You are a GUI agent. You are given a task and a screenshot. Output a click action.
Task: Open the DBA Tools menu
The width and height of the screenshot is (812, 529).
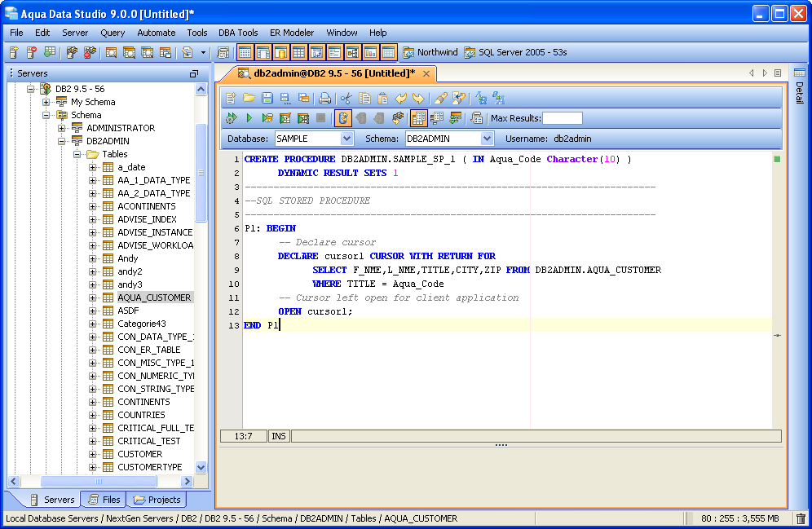tap(238, 33)
